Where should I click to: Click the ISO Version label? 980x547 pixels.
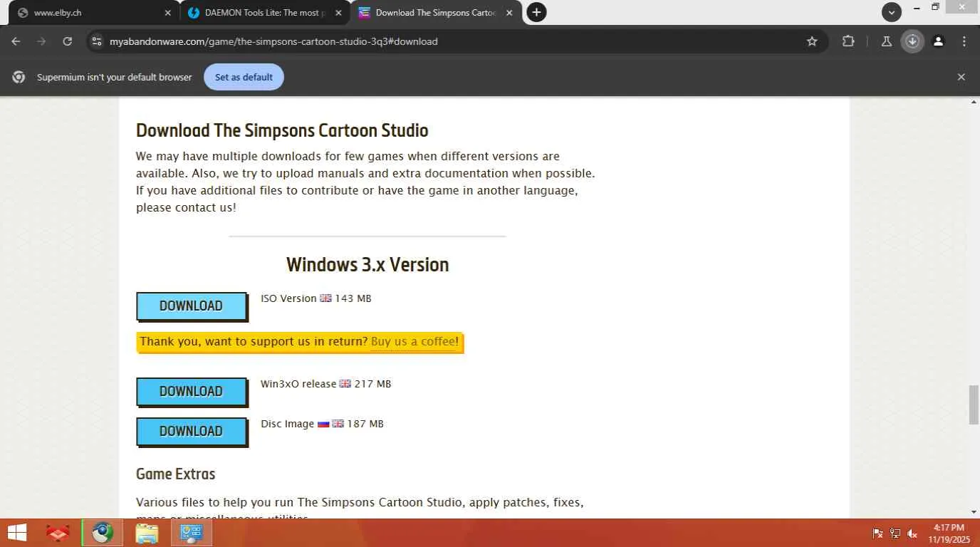(x=288, y=298)
